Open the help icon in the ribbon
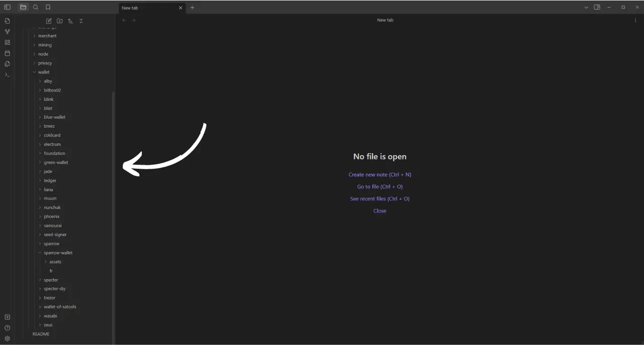 click(x=7, y=328)
